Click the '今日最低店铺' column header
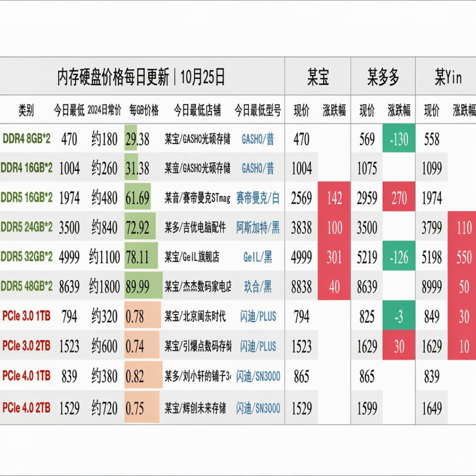The width and height of the screenshot is (476, 476). coord(197,110)
